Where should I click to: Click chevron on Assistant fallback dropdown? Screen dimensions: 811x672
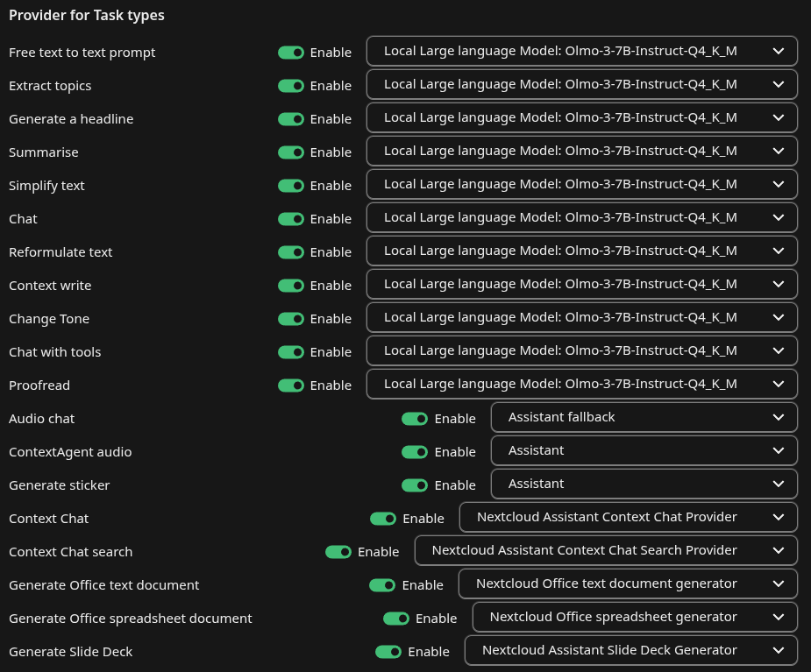click(778, 417)
